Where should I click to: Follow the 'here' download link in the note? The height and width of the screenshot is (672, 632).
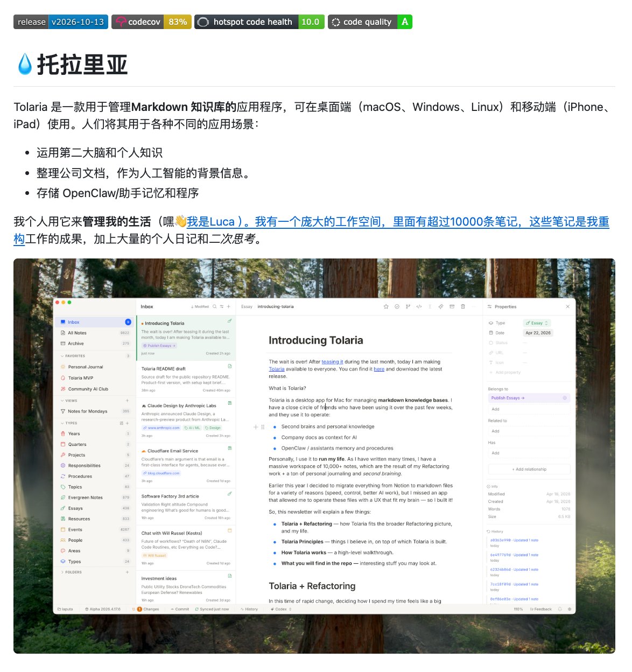click(379, 369)
